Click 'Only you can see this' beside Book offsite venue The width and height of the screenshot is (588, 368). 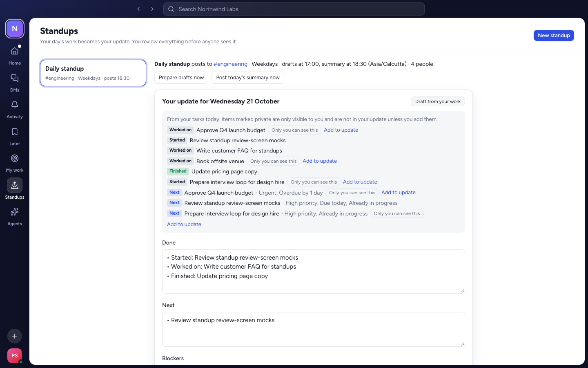[273, 161]
